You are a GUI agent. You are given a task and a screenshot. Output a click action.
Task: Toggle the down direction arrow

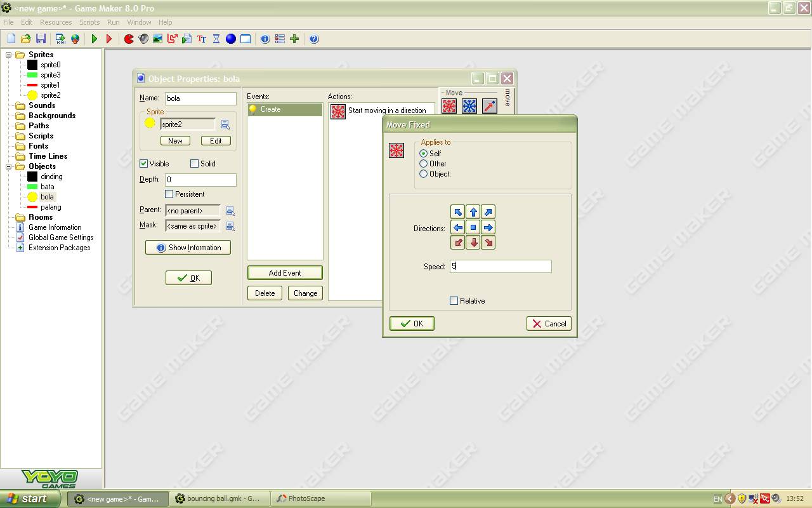pyautogui.click(x=473, y=243)
